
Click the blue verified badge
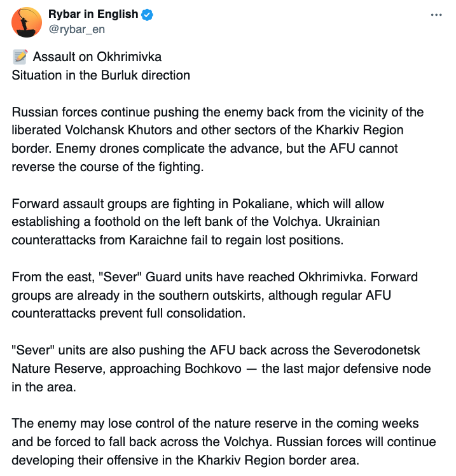[147, 15]
